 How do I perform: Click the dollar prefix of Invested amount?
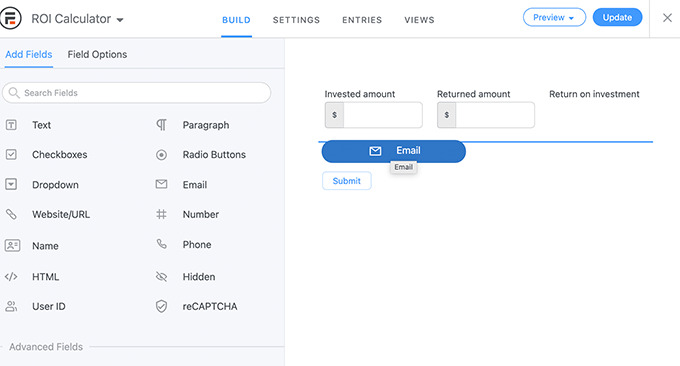(x=334, y=115)
